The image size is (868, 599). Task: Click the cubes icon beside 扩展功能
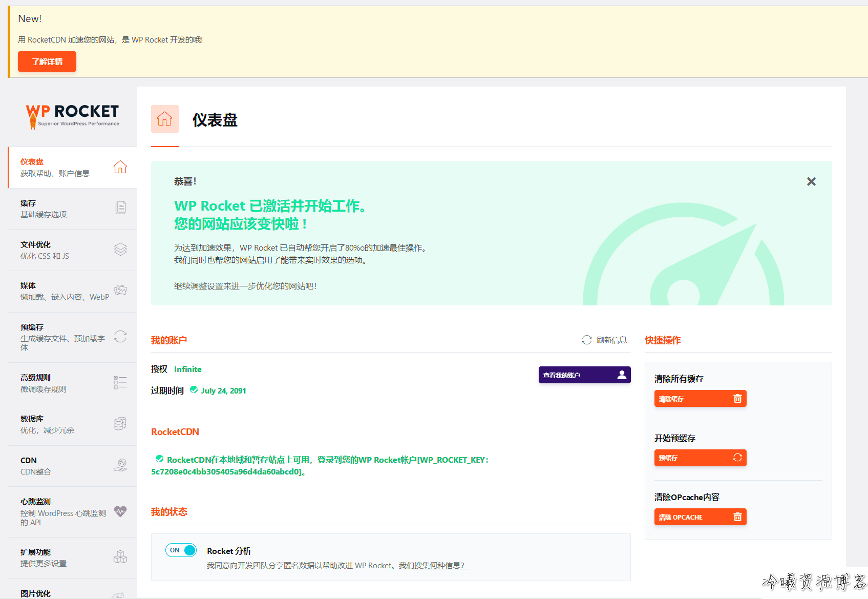[120, 556]
